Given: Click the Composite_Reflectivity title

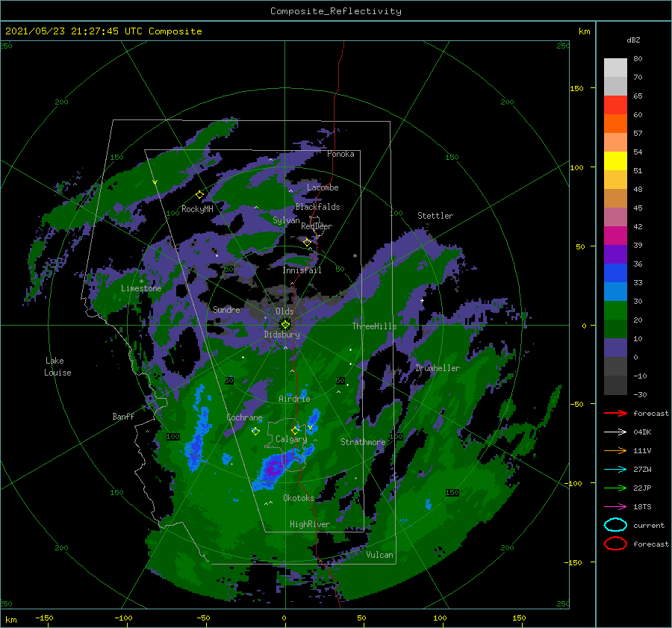Looking at the screenshot, I should [336, 11].
